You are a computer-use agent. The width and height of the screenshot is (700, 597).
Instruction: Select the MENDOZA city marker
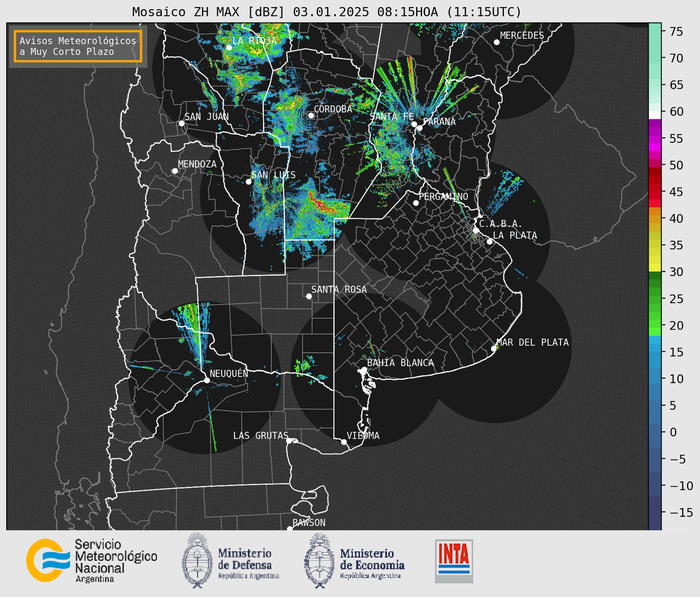(x=175, y=171)
